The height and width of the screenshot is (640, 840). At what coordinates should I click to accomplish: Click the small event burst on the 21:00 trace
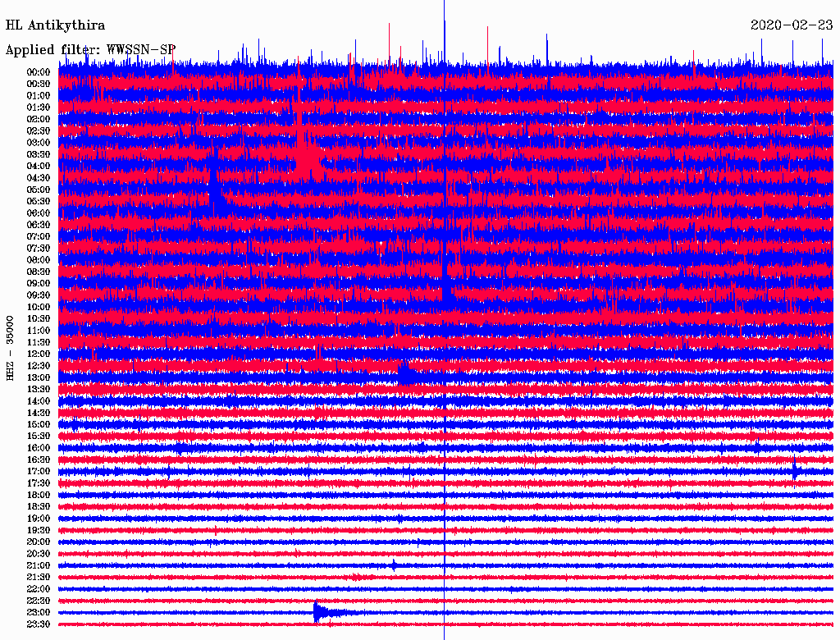(395, 565)
